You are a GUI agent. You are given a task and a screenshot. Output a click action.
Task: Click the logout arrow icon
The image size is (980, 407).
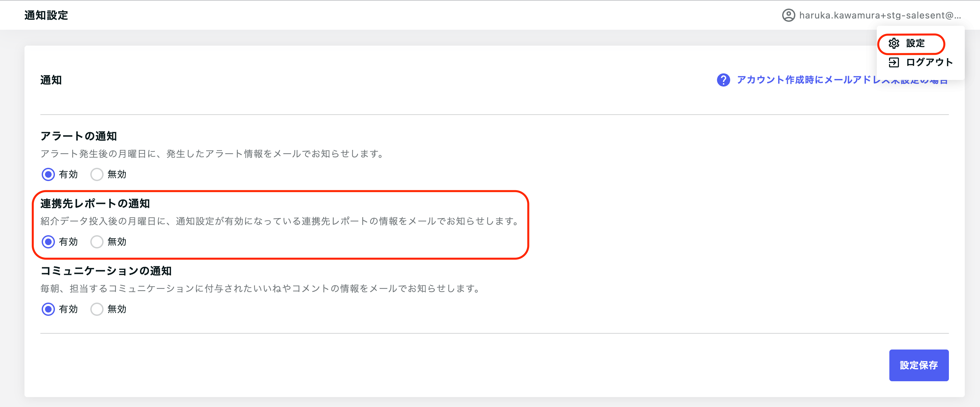894,62
